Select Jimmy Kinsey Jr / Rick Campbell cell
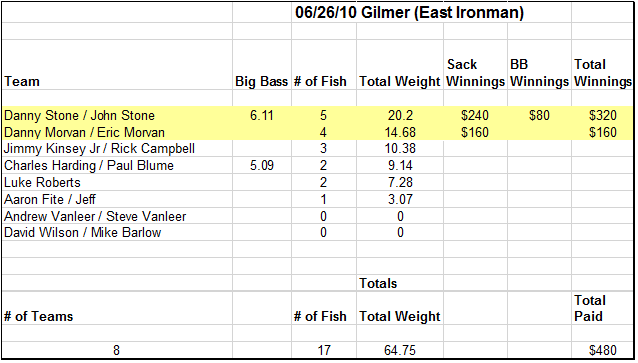Image resolution: width=638 pixels, height=363 pixels. tap(117, 149)
